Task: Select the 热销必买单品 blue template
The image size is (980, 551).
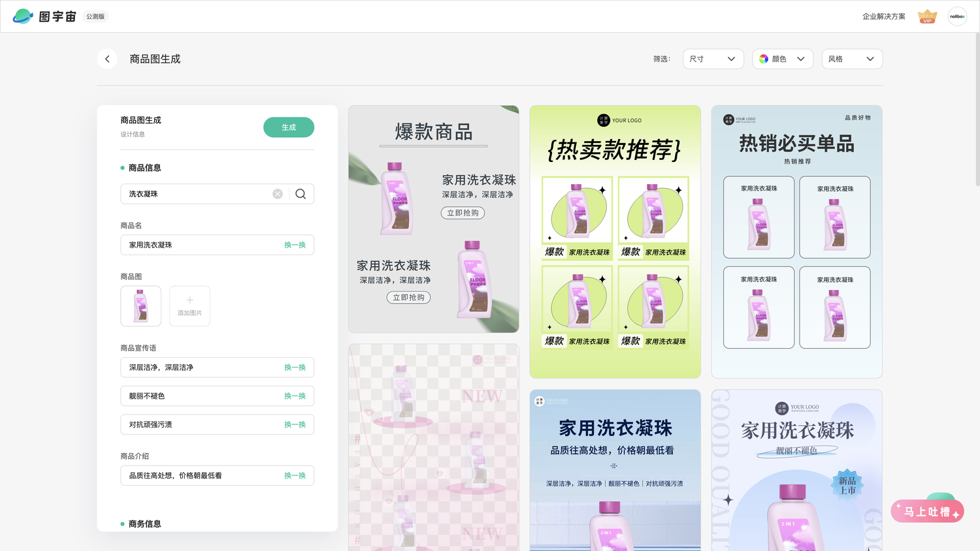Action: click(x=797, y=242)
